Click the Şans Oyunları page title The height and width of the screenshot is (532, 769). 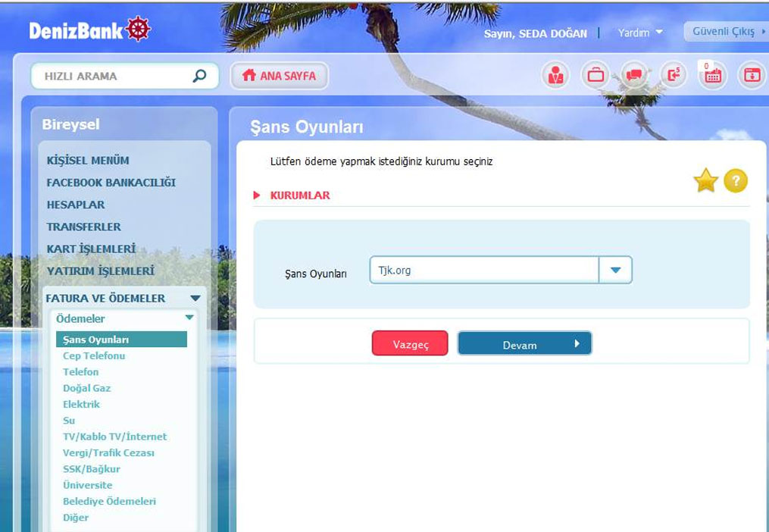[307, 127]
